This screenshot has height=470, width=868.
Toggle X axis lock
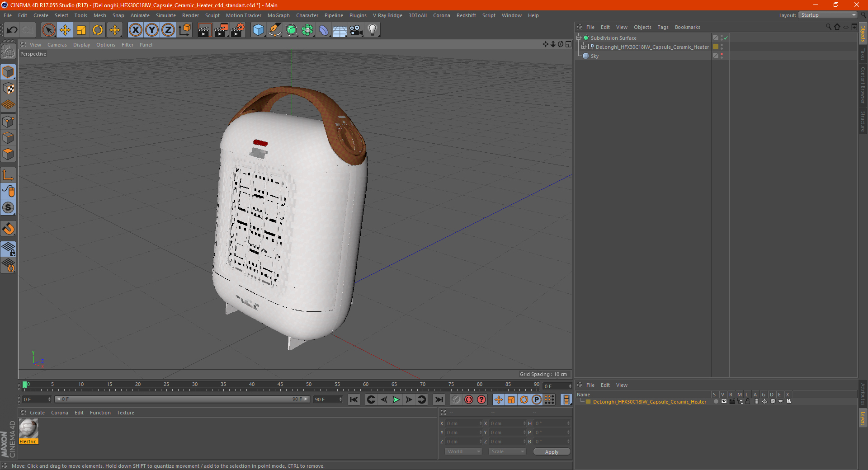point(135,30)
